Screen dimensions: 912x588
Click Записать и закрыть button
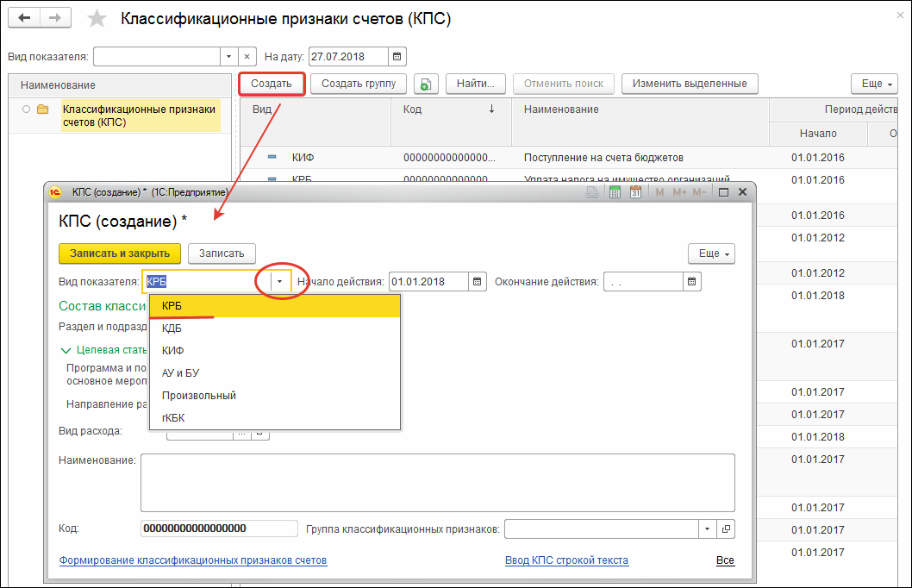[120, 253]
